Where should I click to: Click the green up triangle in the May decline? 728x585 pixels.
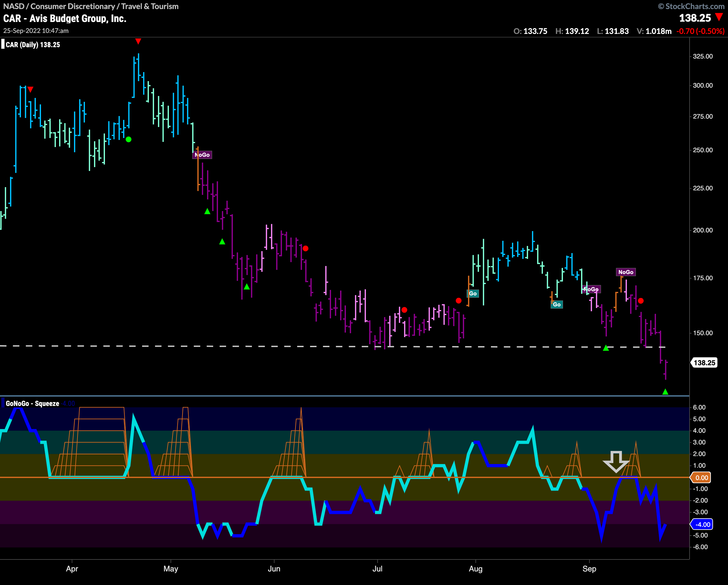(222, 242)
